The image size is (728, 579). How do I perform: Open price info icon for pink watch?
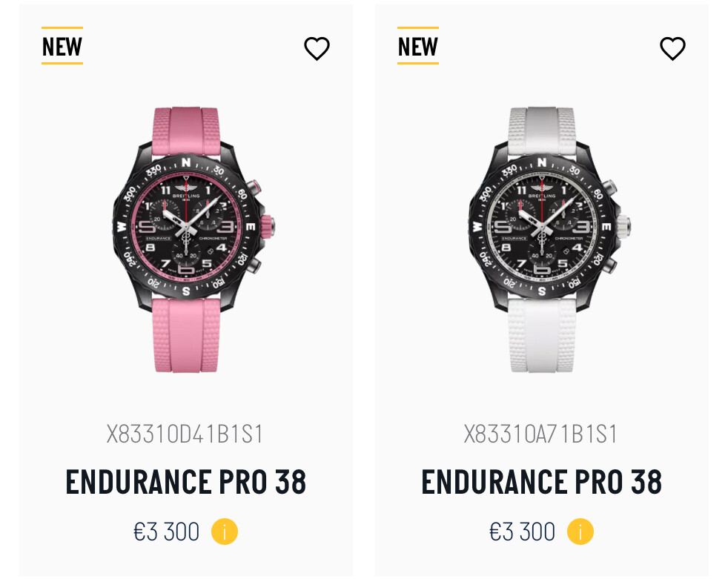tap(224, 531)
